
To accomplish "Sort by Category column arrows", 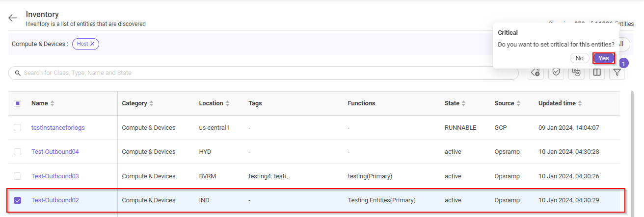I will pos(152,103).
